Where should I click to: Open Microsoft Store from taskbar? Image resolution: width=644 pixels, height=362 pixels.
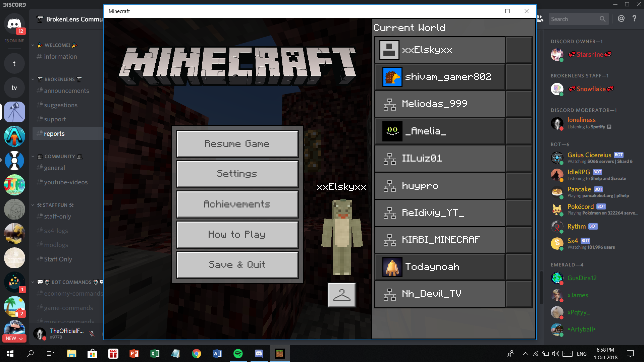92,354
